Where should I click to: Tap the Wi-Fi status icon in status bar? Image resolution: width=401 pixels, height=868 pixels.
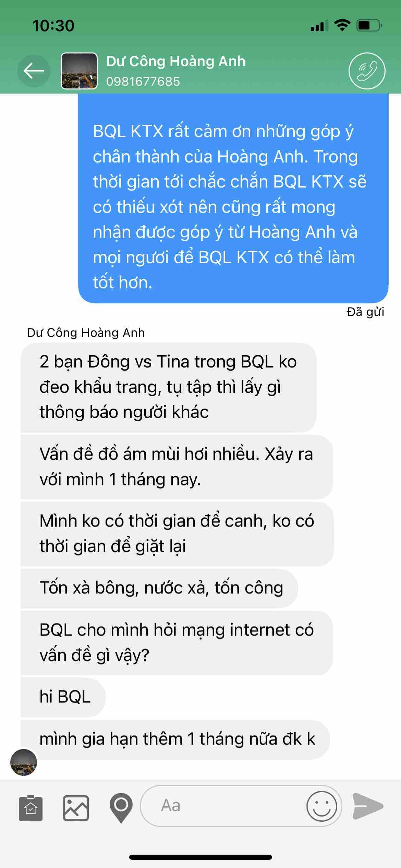coord(342,25)
